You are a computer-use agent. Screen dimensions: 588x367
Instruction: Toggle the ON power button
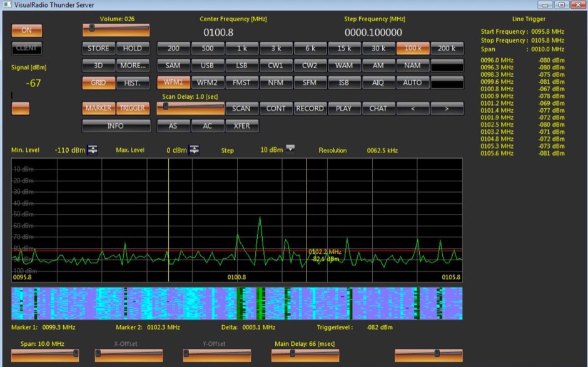27,31
